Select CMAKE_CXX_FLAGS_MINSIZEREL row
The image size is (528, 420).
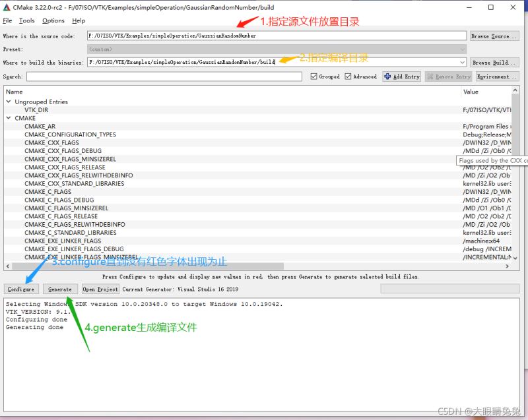coord(257,159)
